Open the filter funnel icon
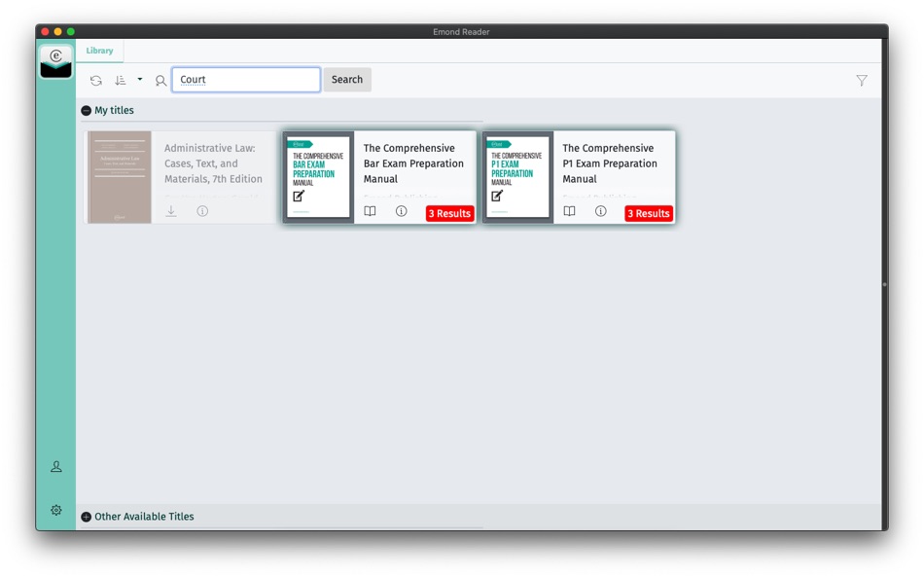 point(862,81)
